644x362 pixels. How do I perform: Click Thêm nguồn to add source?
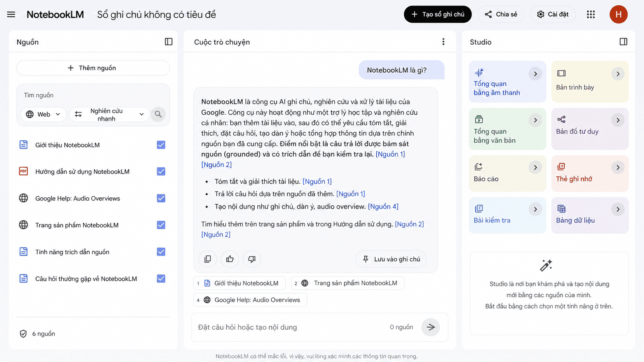click(x=93, y=68)
